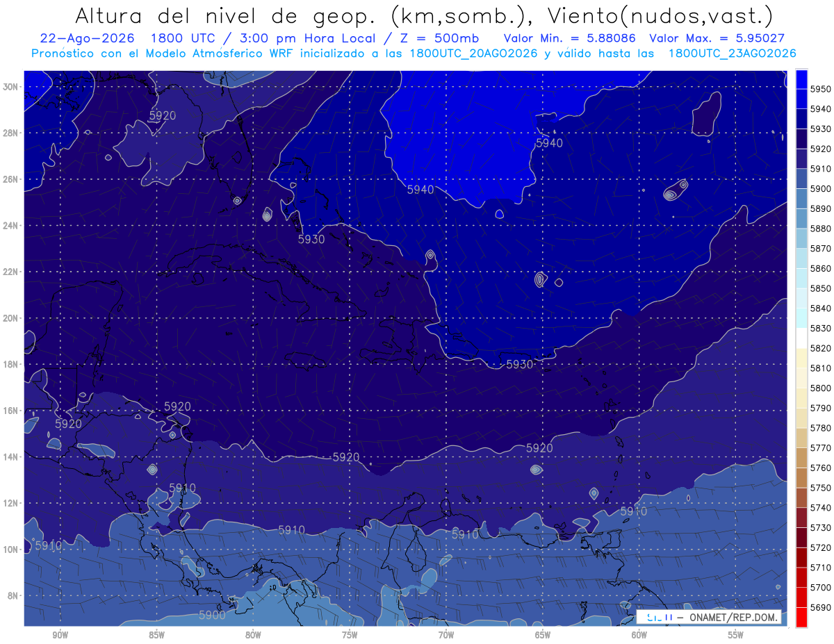Click the 55W longitude axis label

(x=735, y=635)
